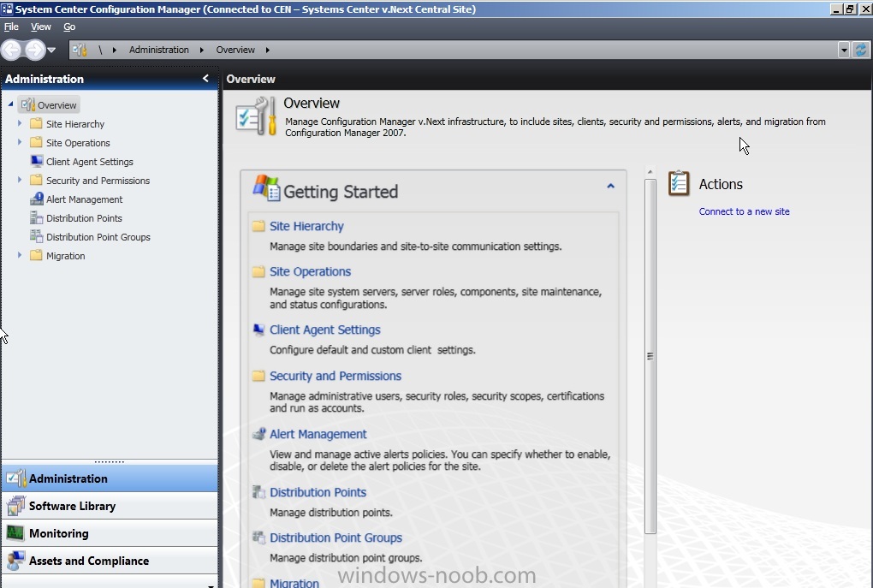Click Alert Management icon in Getting Started
The height and width of the screenshot is (588, 873).
click(x=258, y=434)
